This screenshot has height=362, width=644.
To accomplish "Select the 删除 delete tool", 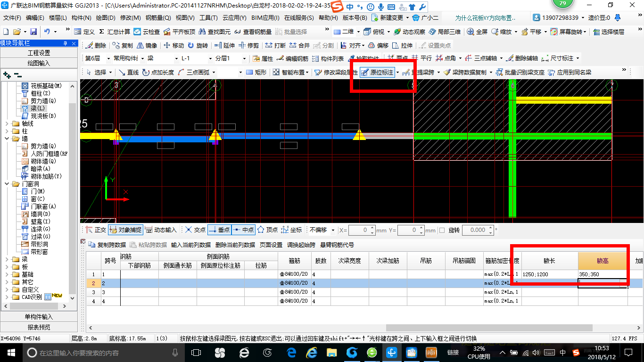I will [x=96, y=45].
